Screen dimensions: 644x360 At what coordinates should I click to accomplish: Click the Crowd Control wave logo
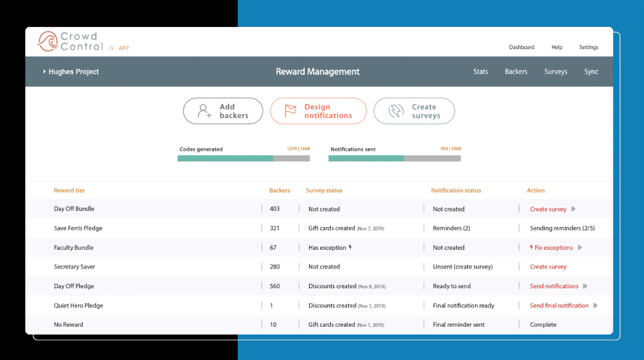click(48, 41)
